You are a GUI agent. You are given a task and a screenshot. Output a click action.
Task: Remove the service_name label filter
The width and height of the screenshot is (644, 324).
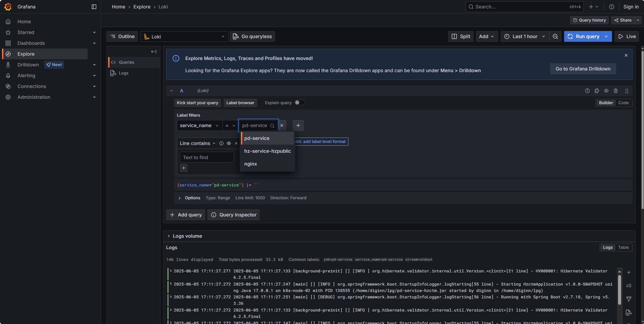282,125
